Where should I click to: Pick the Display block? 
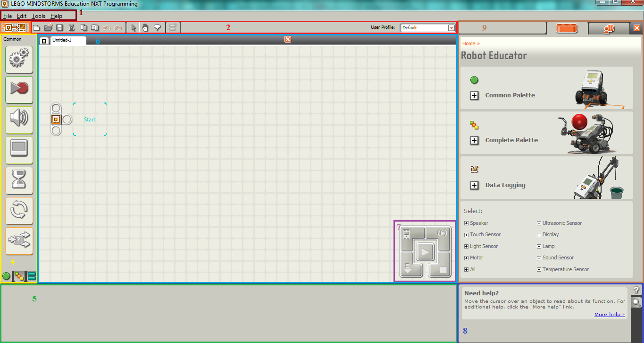pyautogui.click(x=19, y=150)
